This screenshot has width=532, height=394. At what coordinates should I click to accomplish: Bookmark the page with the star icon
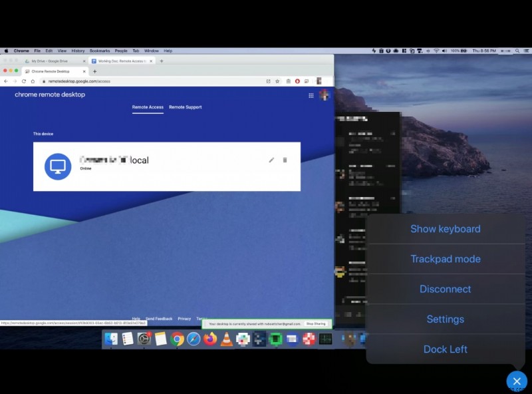tap(277, 81)
